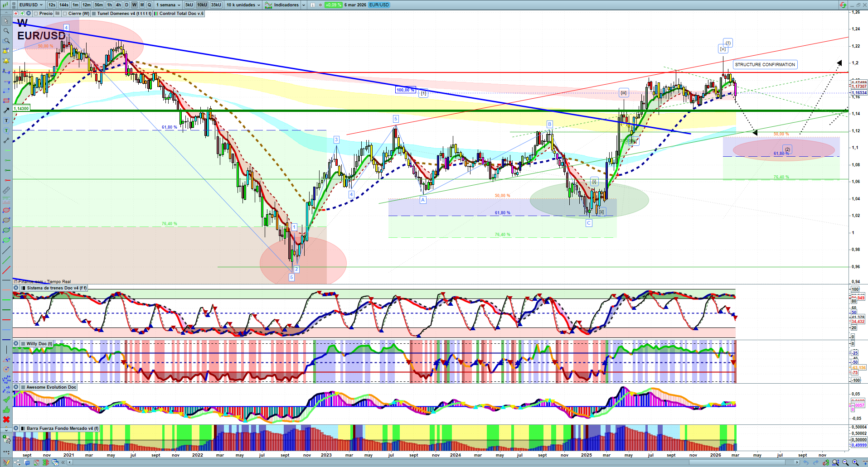Click the chart info icon
This screenshot has width=868, height=467.
click(312, 5)
